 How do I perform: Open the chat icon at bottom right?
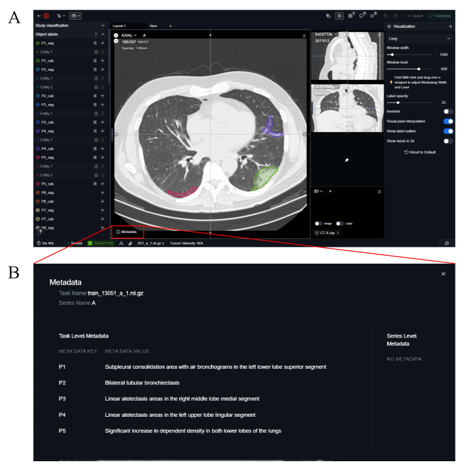(447, 243)
